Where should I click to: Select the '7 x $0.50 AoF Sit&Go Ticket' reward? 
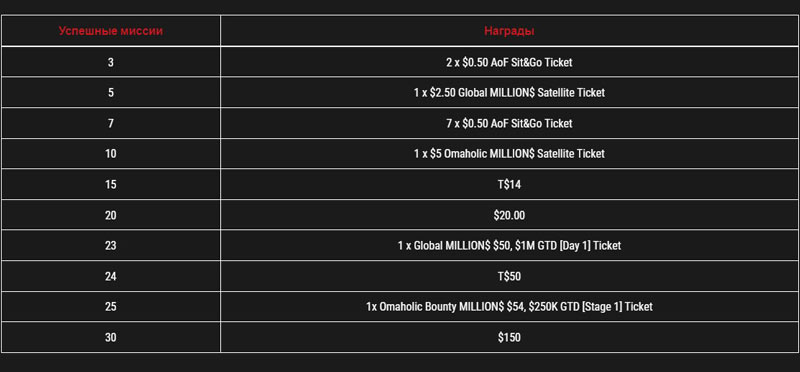point(509,123)
